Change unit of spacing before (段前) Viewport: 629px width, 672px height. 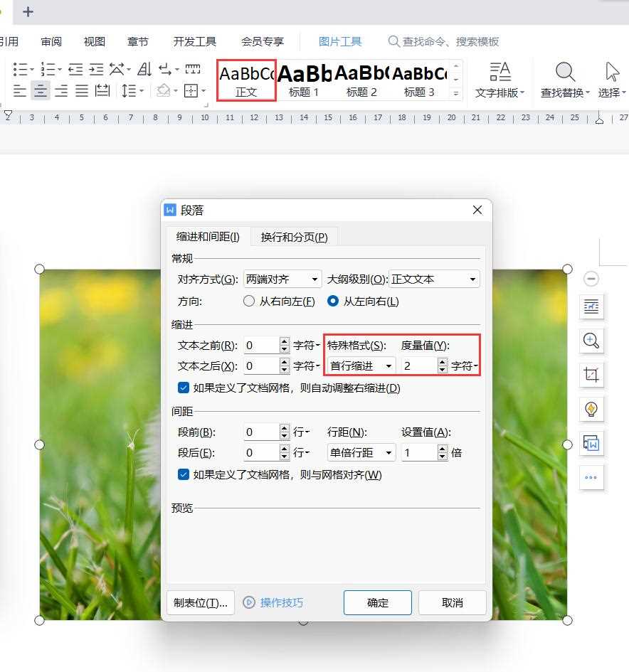pos(302,432)
